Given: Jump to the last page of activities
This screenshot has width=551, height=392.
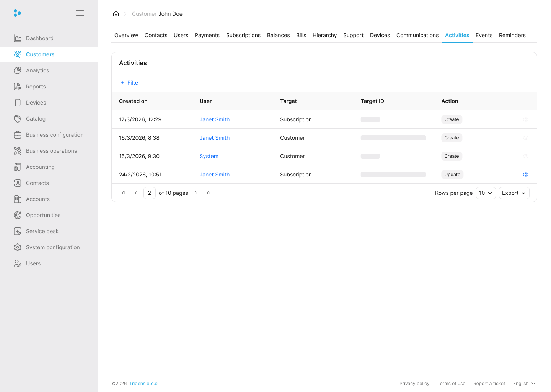Looking at the screenshot, I should [x=208, y=193].
